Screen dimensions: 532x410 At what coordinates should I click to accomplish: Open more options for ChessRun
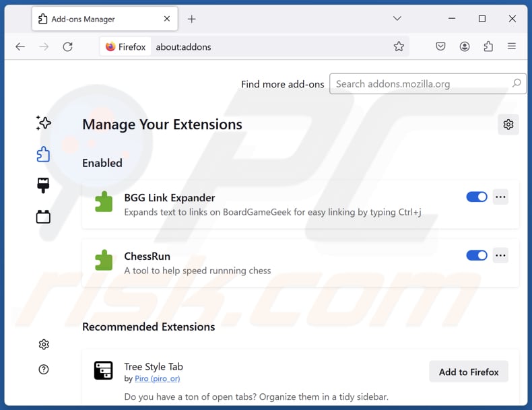pos(500,255)
